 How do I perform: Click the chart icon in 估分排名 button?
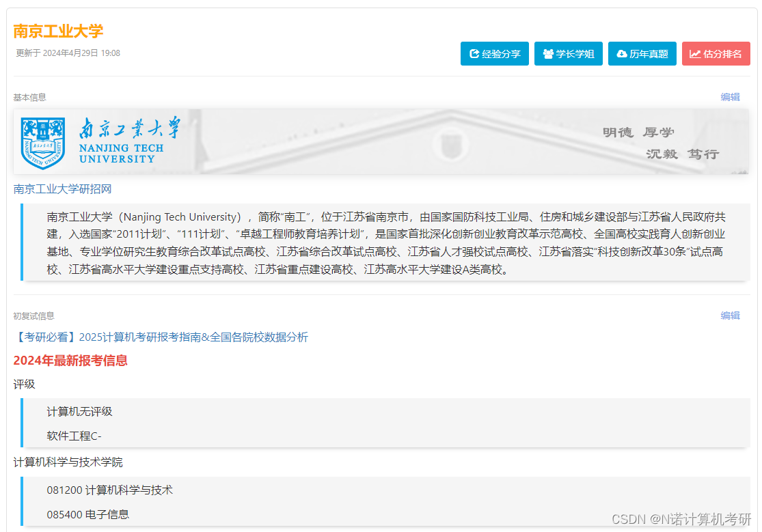coord(695,54)
